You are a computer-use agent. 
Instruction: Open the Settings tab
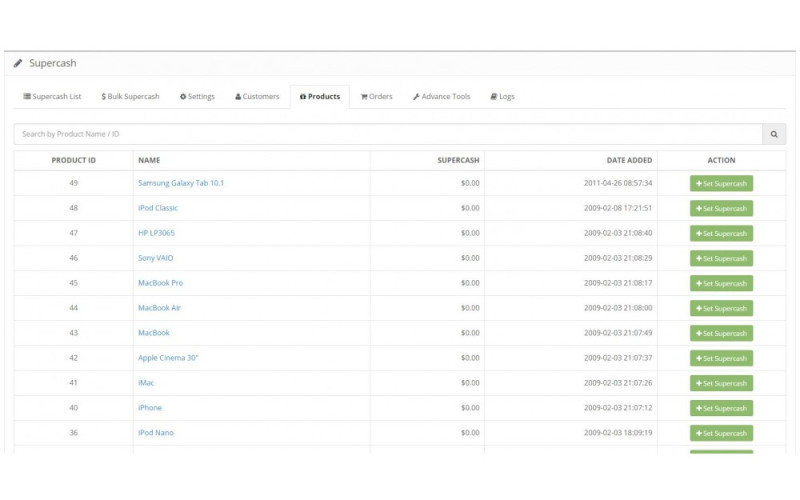(x=197, y=96)
